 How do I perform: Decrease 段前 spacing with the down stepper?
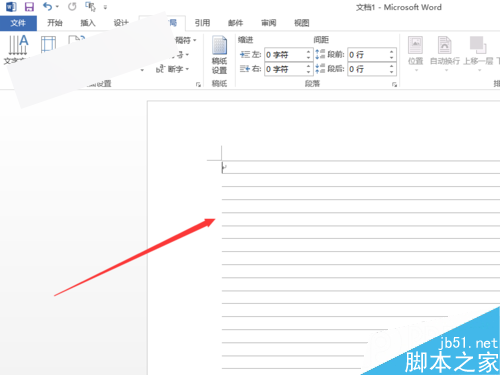coord(392,58)
